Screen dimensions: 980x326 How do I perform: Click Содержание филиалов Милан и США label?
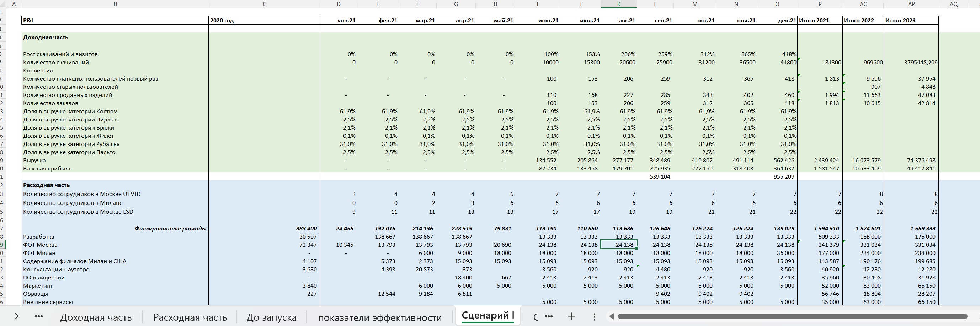pos(75,261)
